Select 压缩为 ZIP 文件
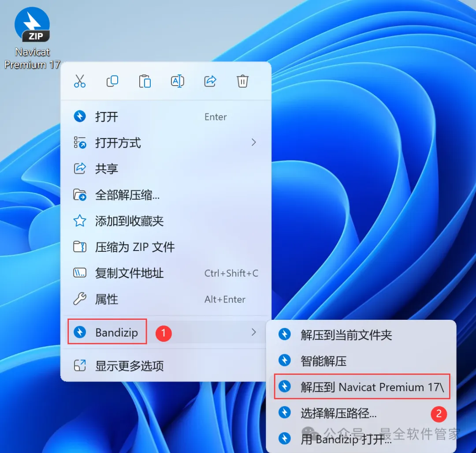Viewport: 476px width, 453px height. [166, 247]
